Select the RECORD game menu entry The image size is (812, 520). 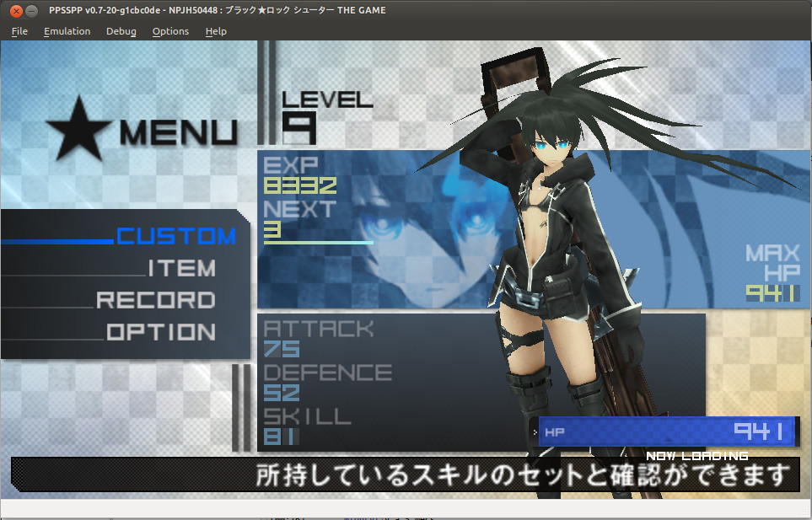click(155, 300)
